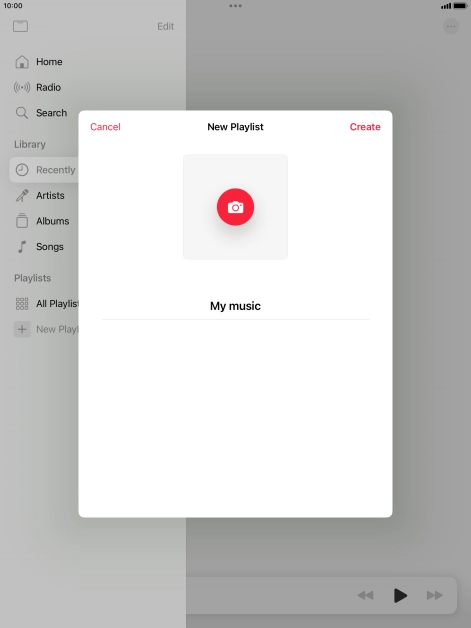Screen dimensions: 471x628
Task: Tap the three-dot multitasking control at top
Action: (235, 6)
